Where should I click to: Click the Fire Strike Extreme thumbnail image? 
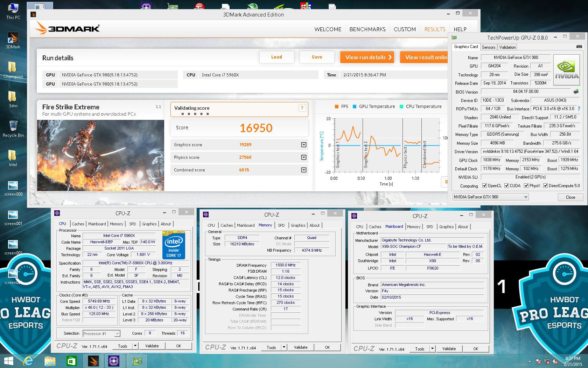coord(100,156)
